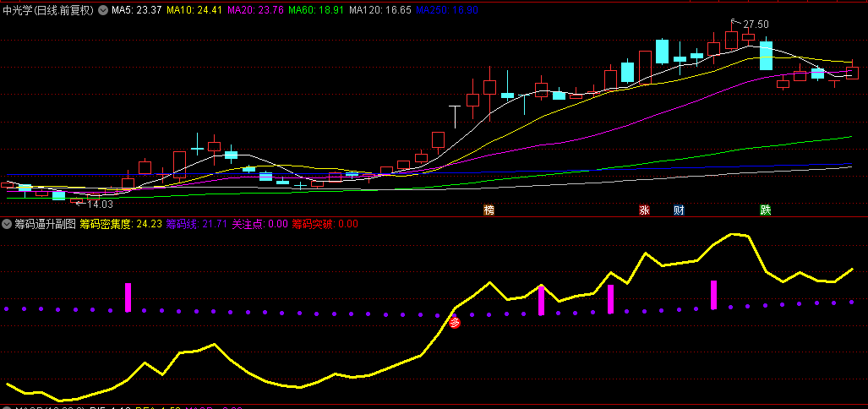The image size is (868, 409).
Task: Click the 14.03 low price label
Action: (101, 204)
